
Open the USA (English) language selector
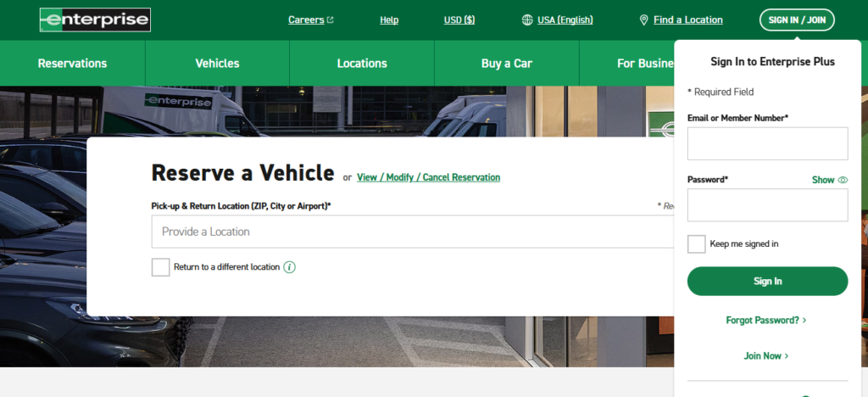(x=565, y=20)
